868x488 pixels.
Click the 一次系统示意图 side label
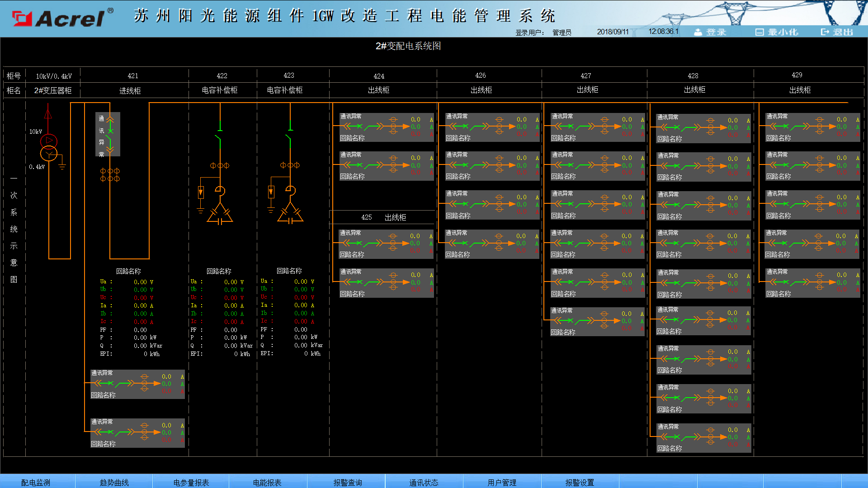click(x=14, y=229)
